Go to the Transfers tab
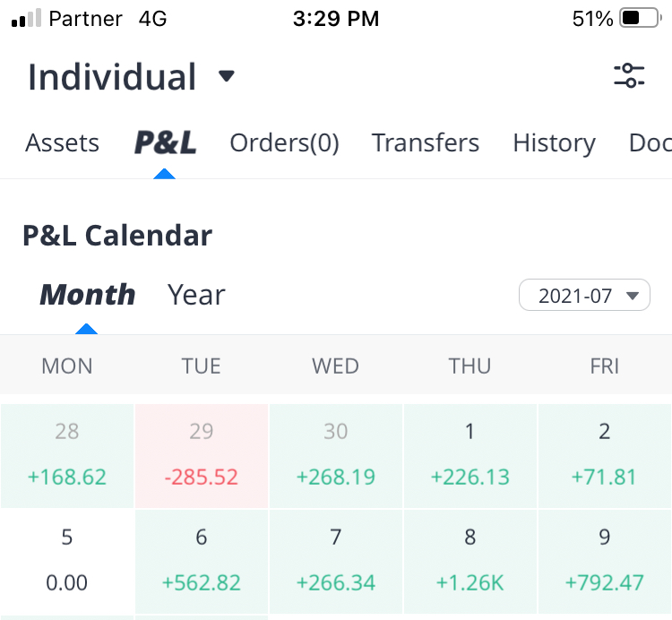Viewport: 672px width, 620px height. 426,143
